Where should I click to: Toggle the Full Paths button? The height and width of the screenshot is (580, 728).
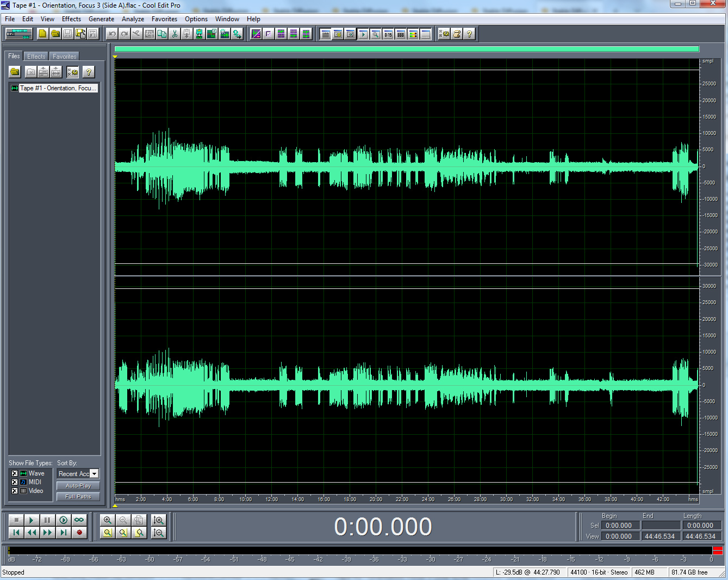tap(78, 497)
